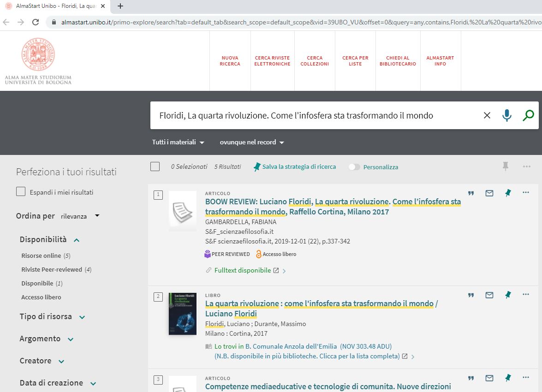Open La quarta rivoluzione book title
Screen dimensions: 542x392
321,309
